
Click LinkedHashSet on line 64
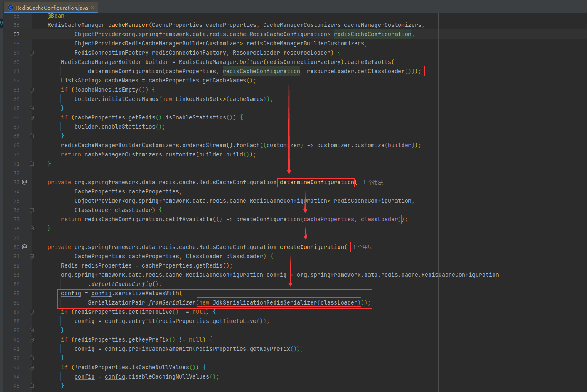[197, 99]
